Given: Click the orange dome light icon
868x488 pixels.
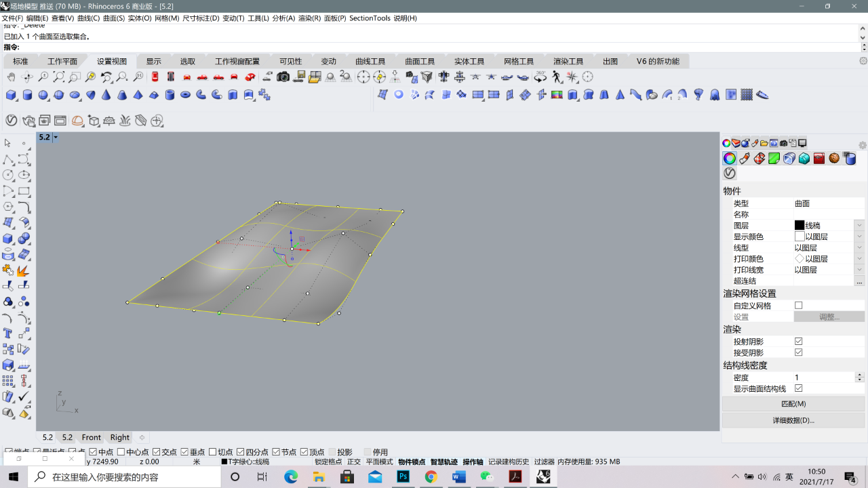Looking at the screenshot, I should click(77, 121).
